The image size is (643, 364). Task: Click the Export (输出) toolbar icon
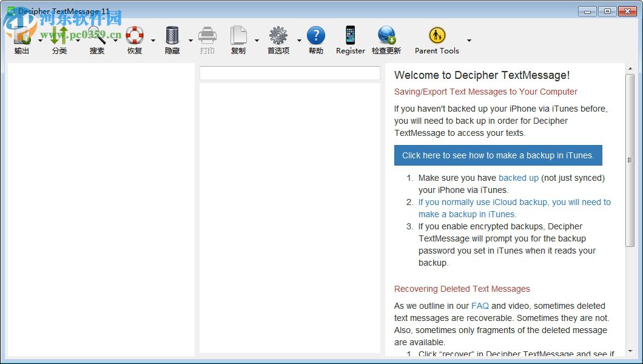pyautogui.click(x=22, y=36)
